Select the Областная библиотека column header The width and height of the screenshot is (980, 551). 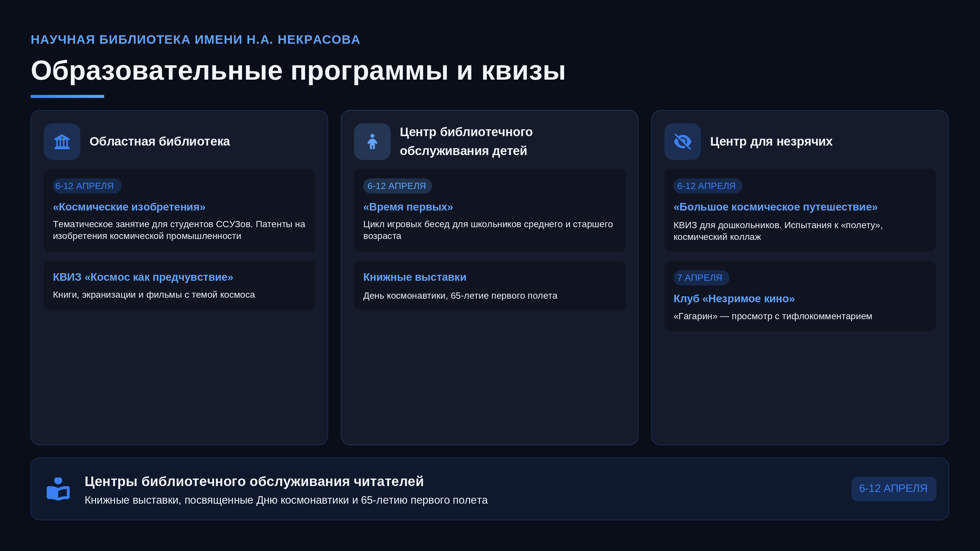click(159, 141)
